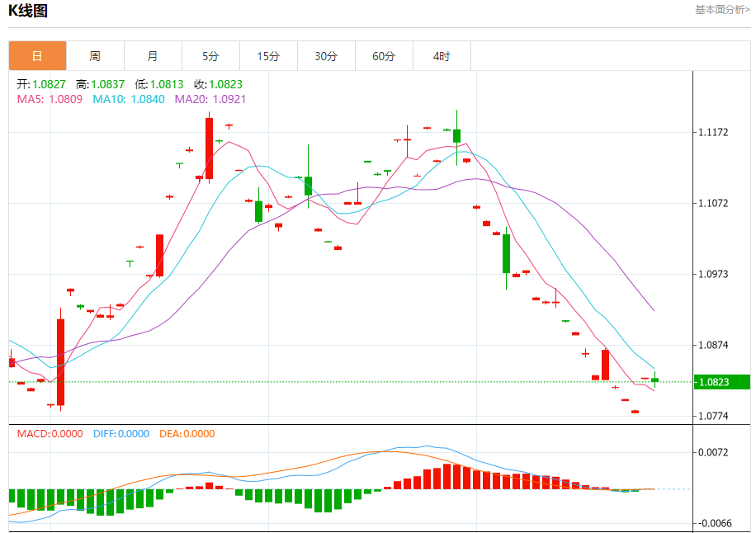Click the DEA value label

pos(187,434)
